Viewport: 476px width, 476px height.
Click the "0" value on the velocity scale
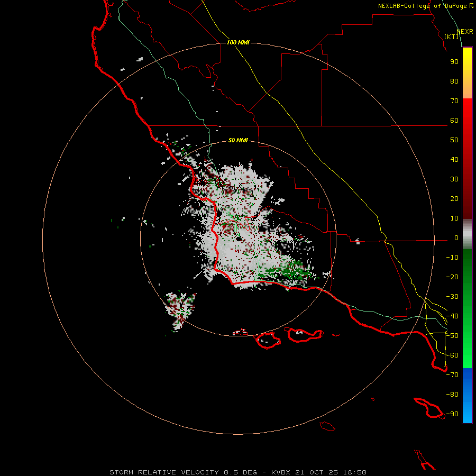point(456,238)
